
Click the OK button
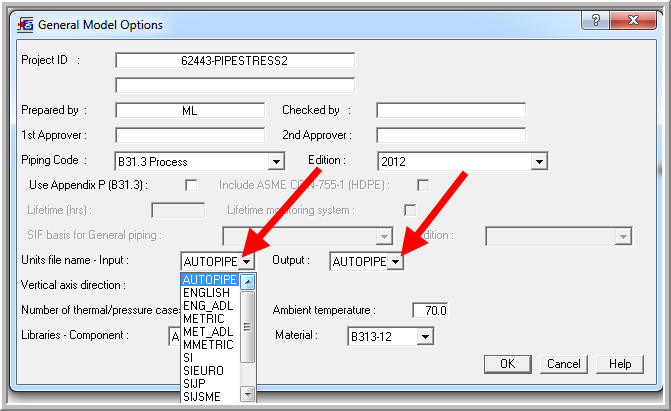click(x=508, y=364)
